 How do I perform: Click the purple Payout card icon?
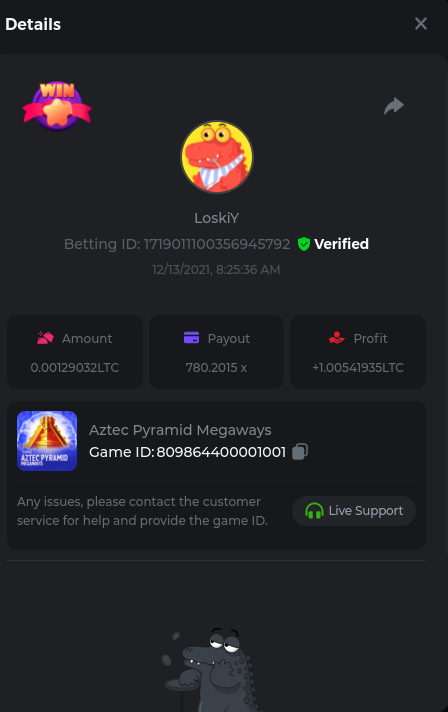coord(192,338)
